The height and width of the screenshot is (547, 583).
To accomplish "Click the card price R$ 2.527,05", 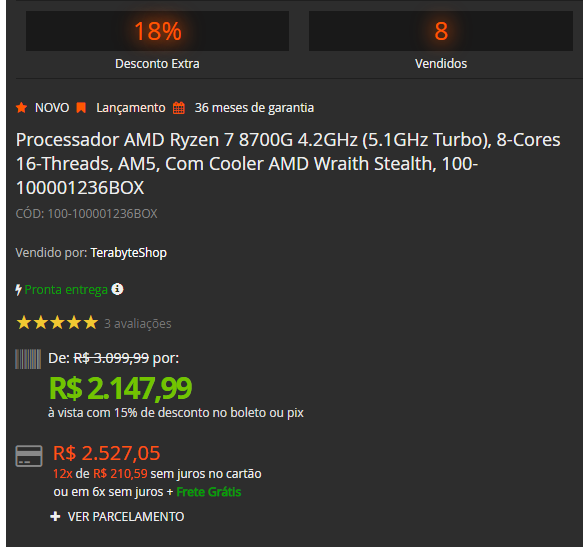I will (107, 453).
